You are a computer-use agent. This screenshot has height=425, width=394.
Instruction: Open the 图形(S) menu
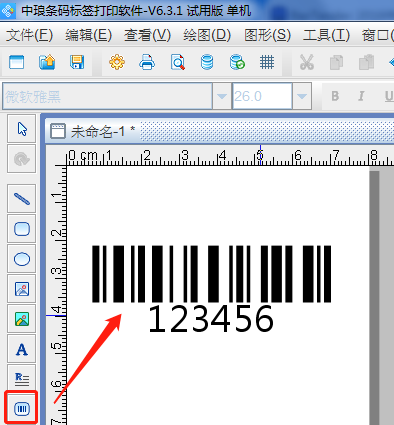pos(268,35)
